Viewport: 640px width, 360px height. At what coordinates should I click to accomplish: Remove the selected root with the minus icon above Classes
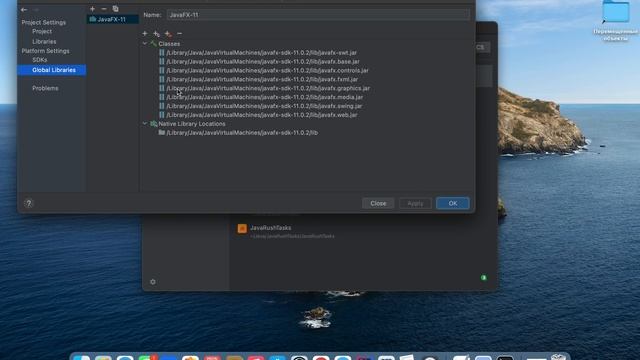tap(180, 33)
